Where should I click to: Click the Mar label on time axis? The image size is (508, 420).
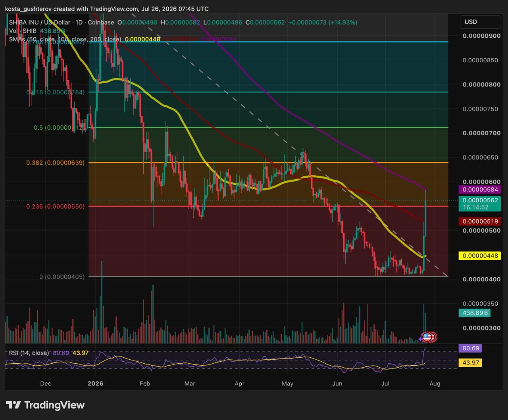[190, 384]
